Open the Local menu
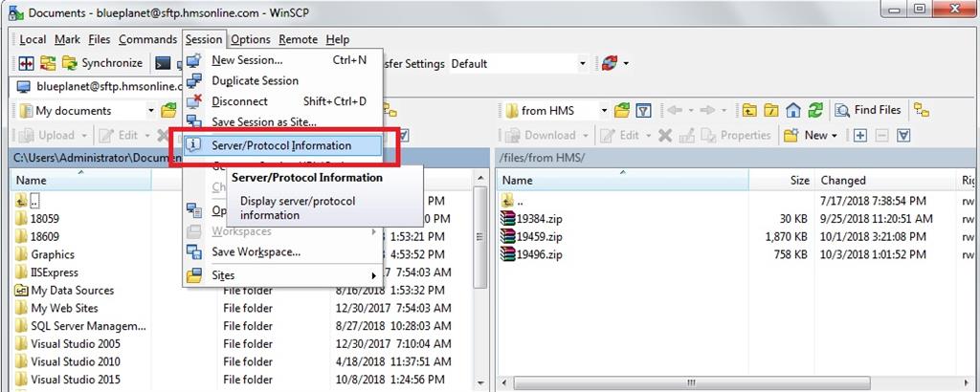 pyautogui.click(x=33, y=39)
